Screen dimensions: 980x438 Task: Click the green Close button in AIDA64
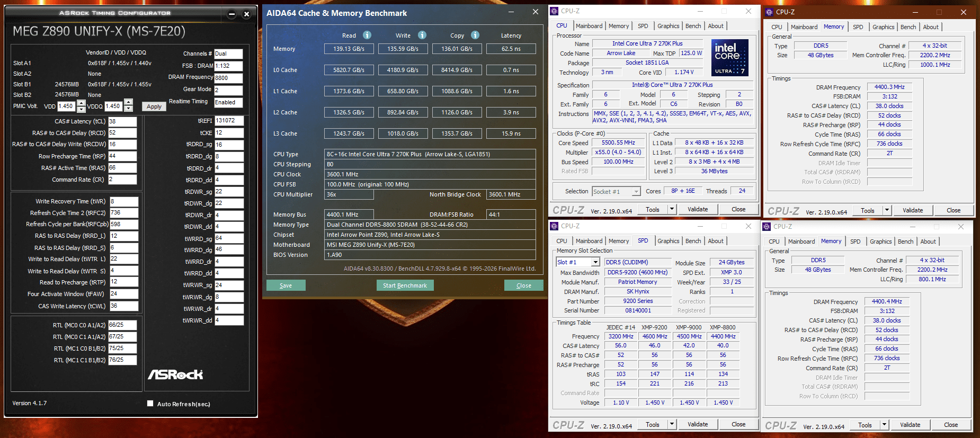[x=523, y=285]
